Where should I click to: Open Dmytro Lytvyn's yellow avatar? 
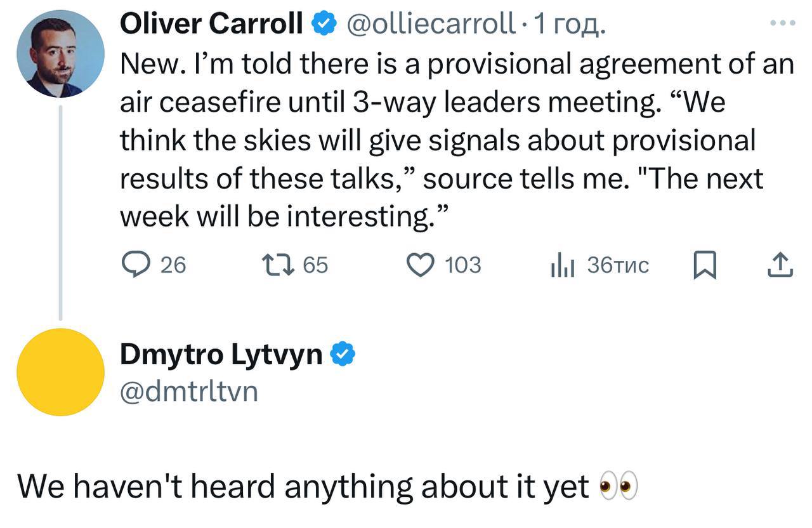pos(60,372)
